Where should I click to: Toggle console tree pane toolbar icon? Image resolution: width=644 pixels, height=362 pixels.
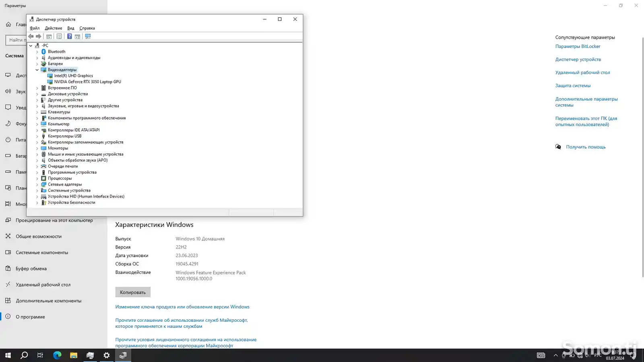click(49, 36)
